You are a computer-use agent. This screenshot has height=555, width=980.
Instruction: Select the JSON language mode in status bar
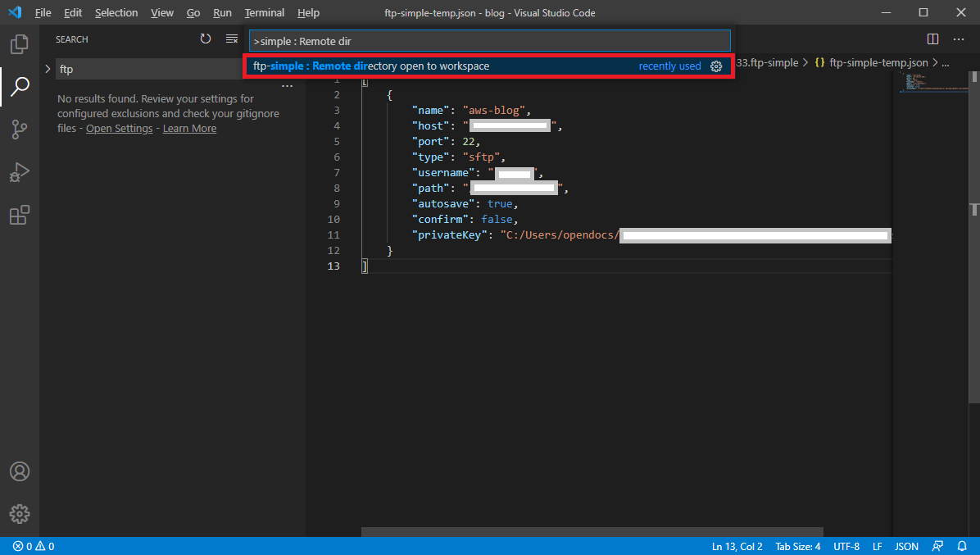tap(906, 545)
